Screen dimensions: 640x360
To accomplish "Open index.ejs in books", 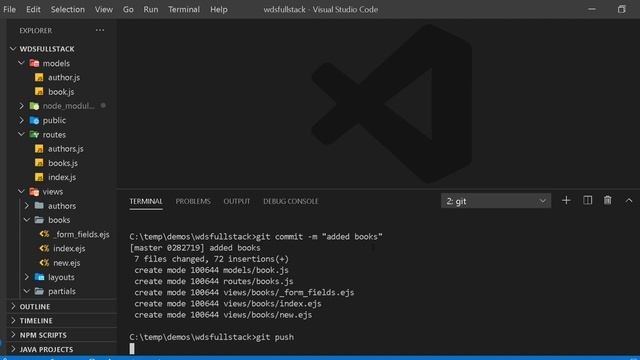I will tap(69, 249).
